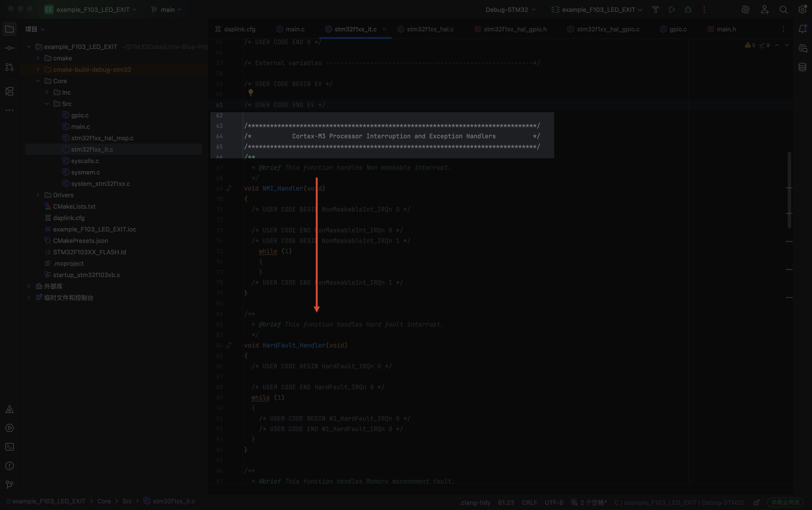The image size is (812, 510).
Task: Open the 项目 view selector dropdown
Action: click(35, 29)
